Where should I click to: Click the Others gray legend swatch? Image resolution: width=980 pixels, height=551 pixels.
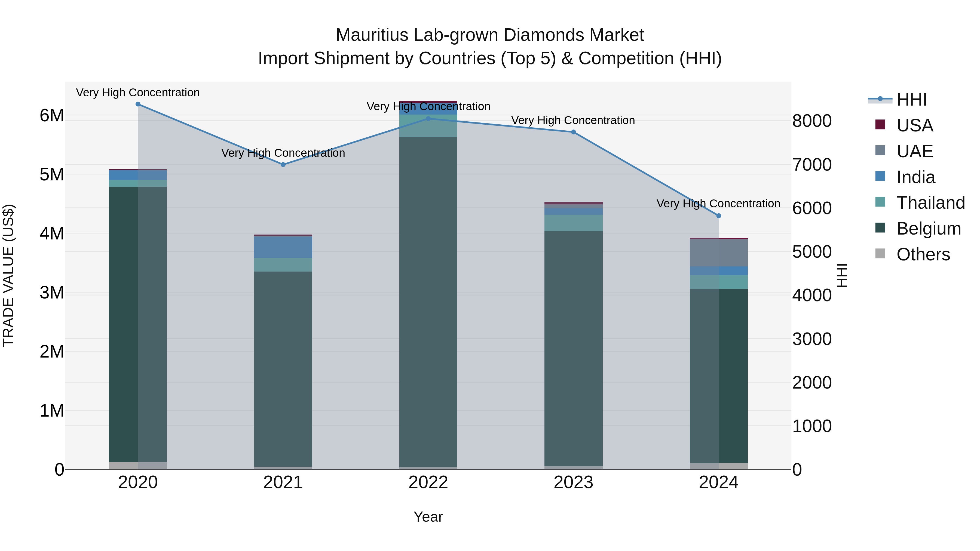point(880,254)
